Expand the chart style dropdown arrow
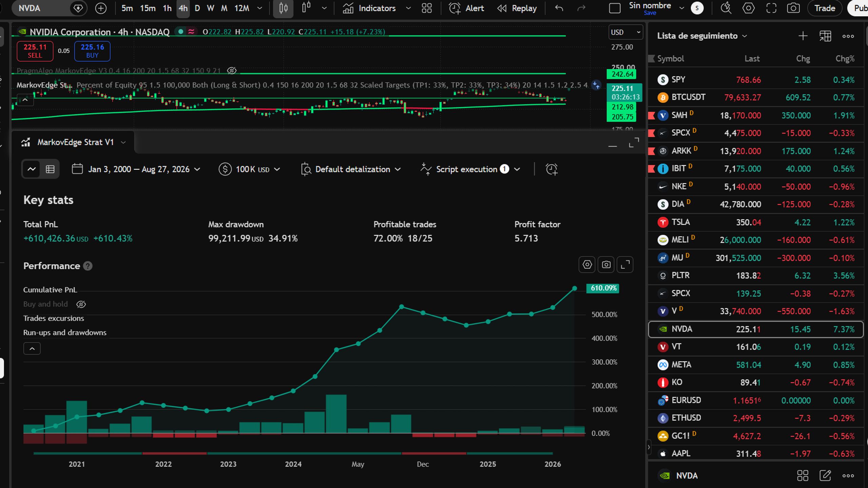Image resolution: width=868 pixels, height=488 pixels. click(x=324, y=8)
